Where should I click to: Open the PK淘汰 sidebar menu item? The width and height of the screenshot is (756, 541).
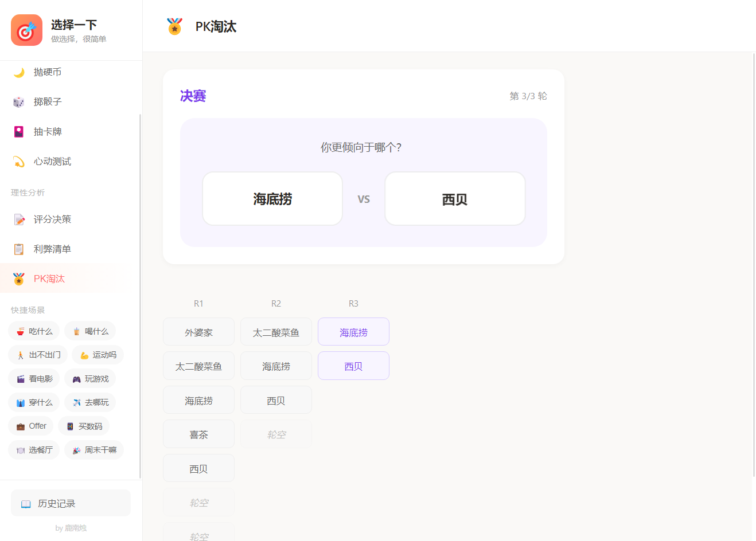coord(49,279)
